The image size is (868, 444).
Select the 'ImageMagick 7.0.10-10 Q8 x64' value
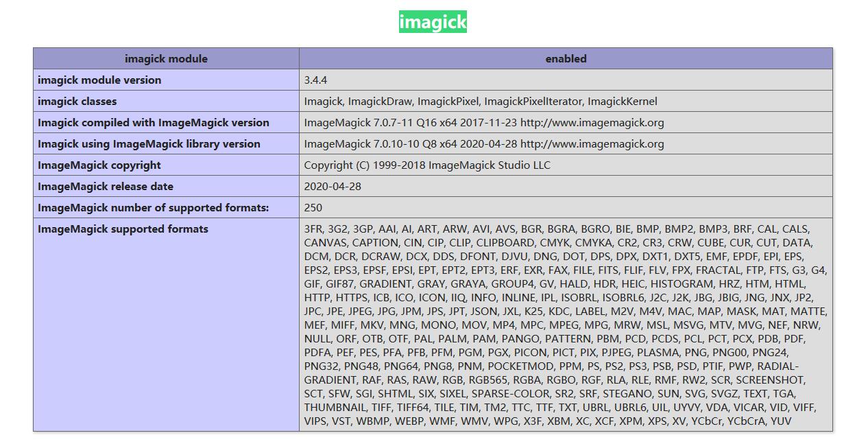pyautogui.click(x=484, y=144)
